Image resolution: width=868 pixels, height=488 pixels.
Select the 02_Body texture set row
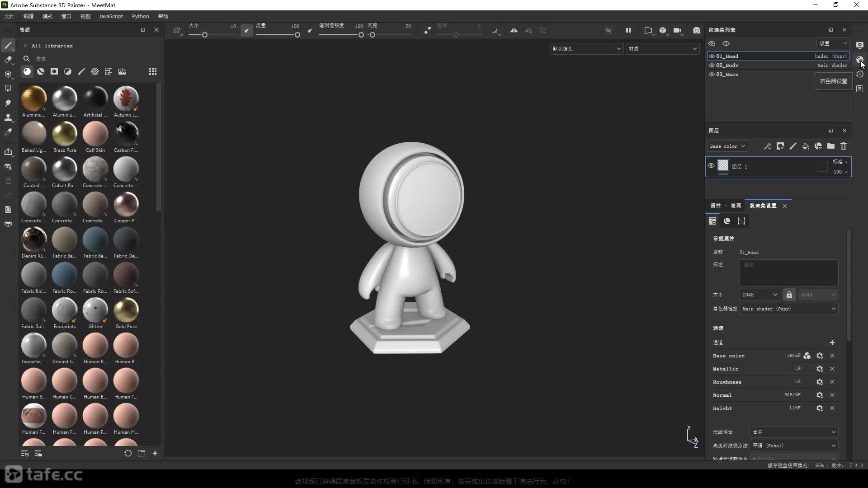778,66
